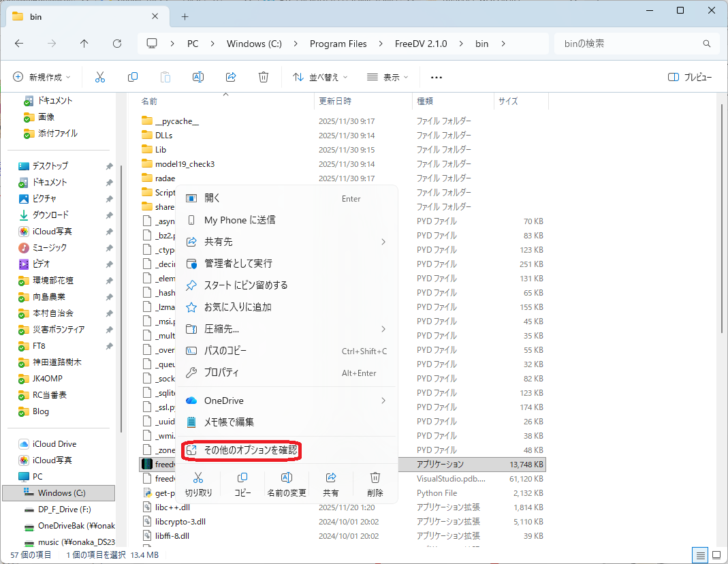Click the Cut scissors icon in toolbar
Viewport: 728px width, 564px height.
pos(100,77)
